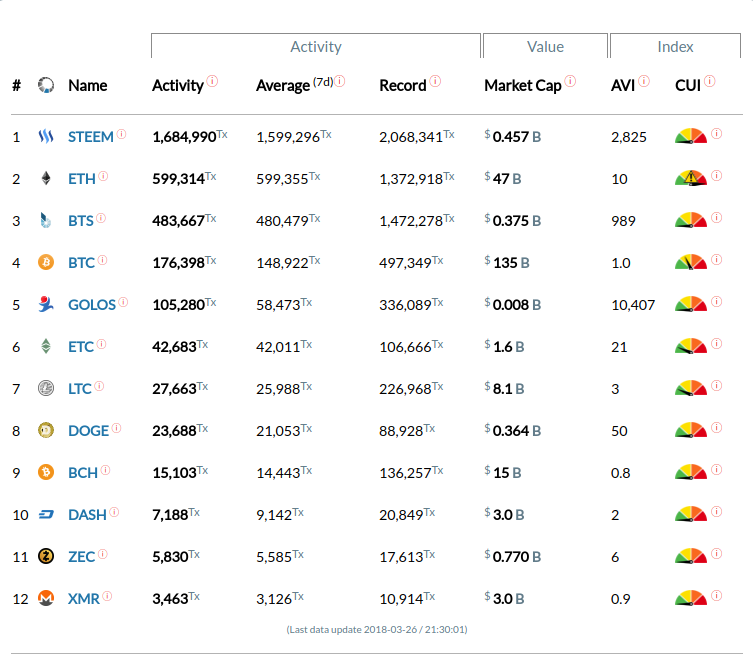This screenshot has width=753, height=672.
Task: Click the info icon after XMR's CUI gauge
Action: (x=717, y=596)
